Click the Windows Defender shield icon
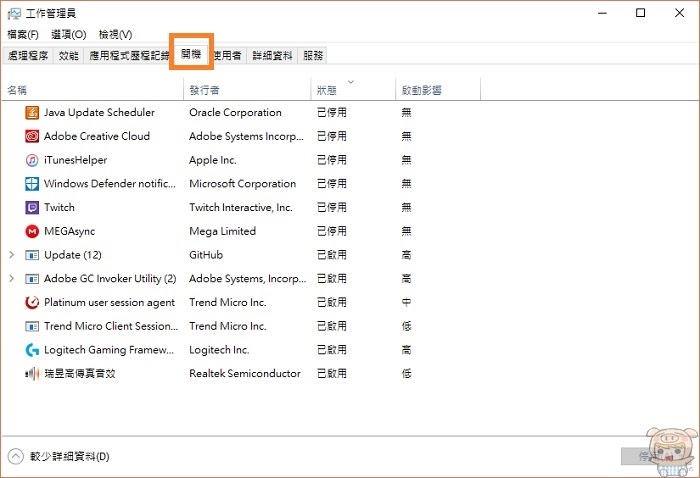The width and height of the screenshot is (700, 478). tap(32, 183)
